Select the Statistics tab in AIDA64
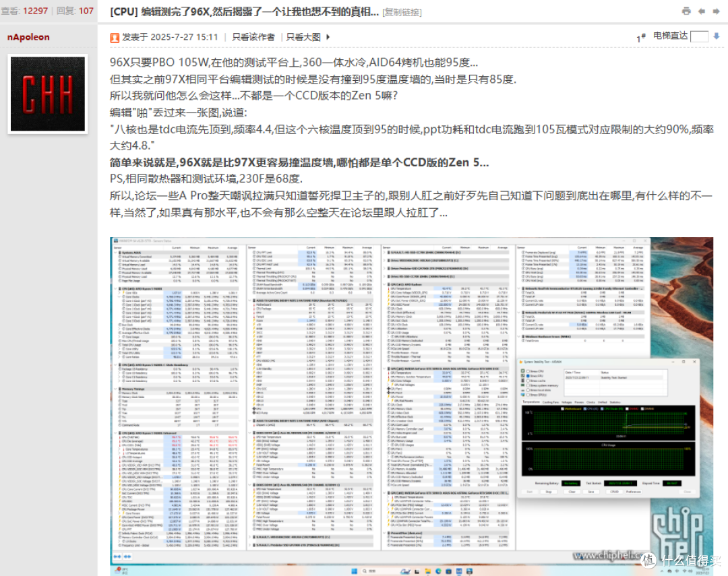Image resolution: width=728 pixels, height=576 pixels. [615, 402]
